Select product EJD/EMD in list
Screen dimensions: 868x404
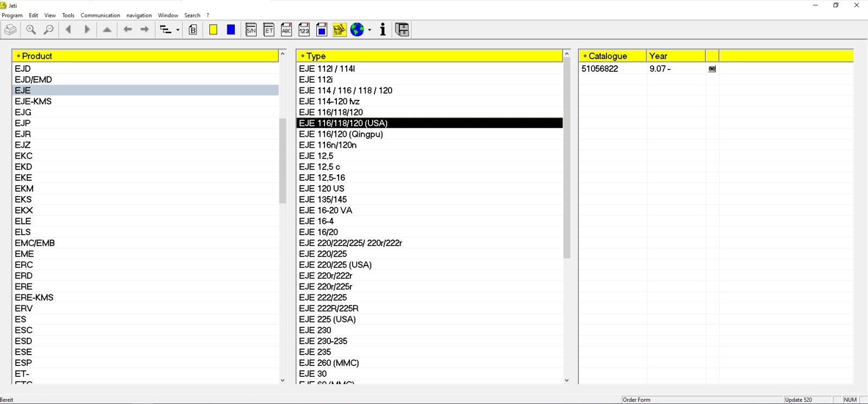(x=145, y=80)
